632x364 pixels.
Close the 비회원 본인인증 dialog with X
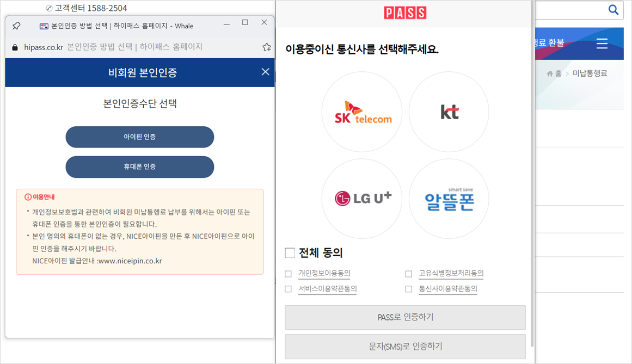(265, 72)
